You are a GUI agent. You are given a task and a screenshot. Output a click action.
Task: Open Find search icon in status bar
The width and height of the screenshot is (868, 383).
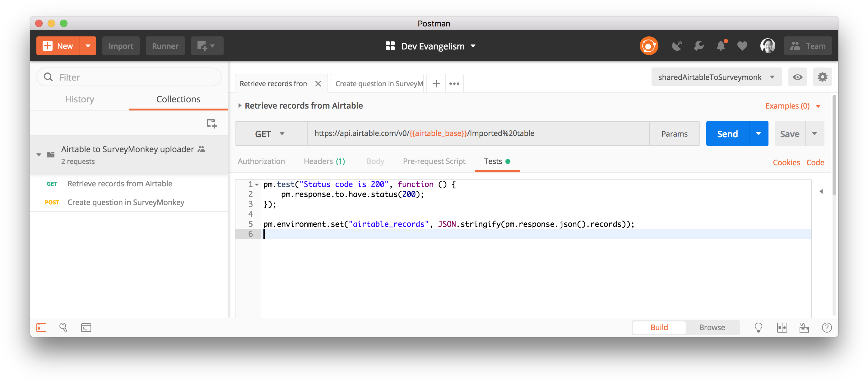(63, 327)
